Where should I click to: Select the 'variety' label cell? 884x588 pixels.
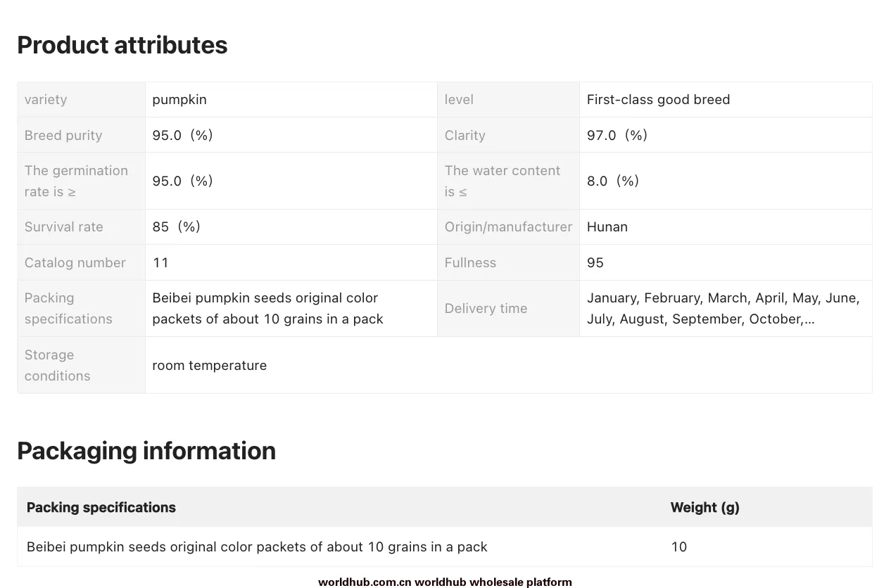point(81,99)
